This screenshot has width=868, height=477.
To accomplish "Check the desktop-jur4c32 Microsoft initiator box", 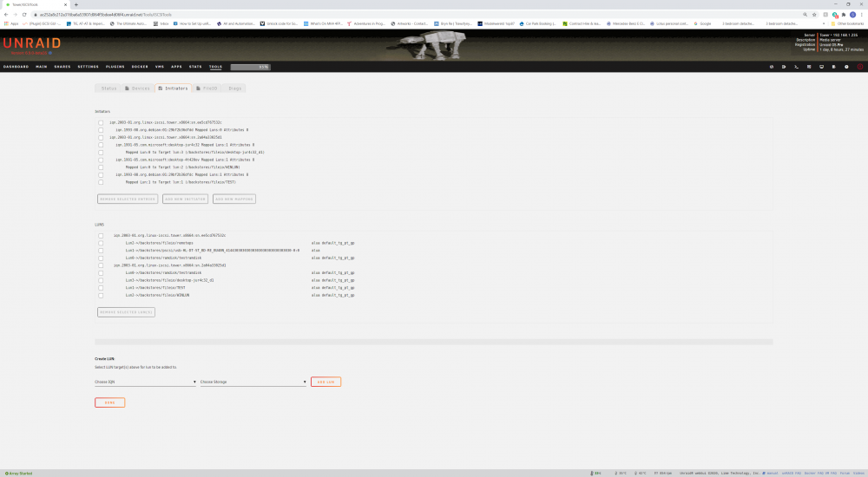I will point(101,145).
